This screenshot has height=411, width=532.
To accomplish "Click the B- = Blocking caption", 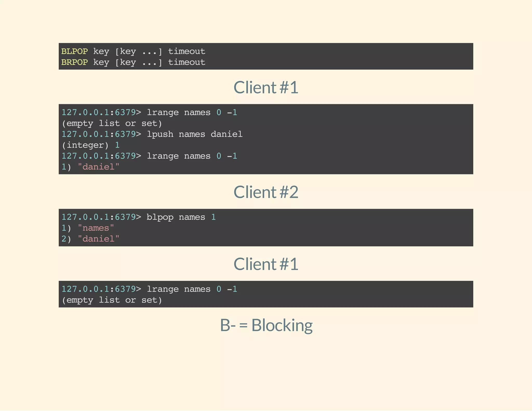I will coord(266,325).
